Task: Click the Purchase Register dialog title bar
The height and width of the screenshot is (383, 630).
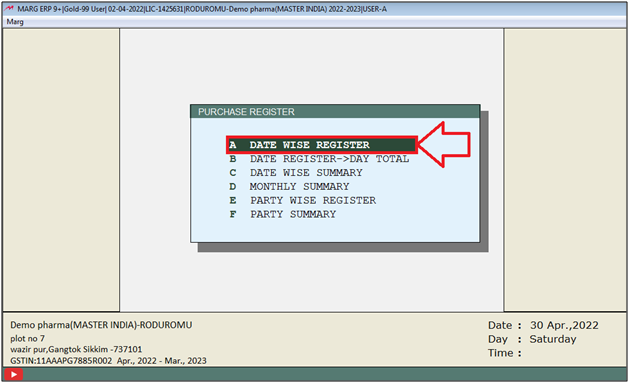Action: 335,112
